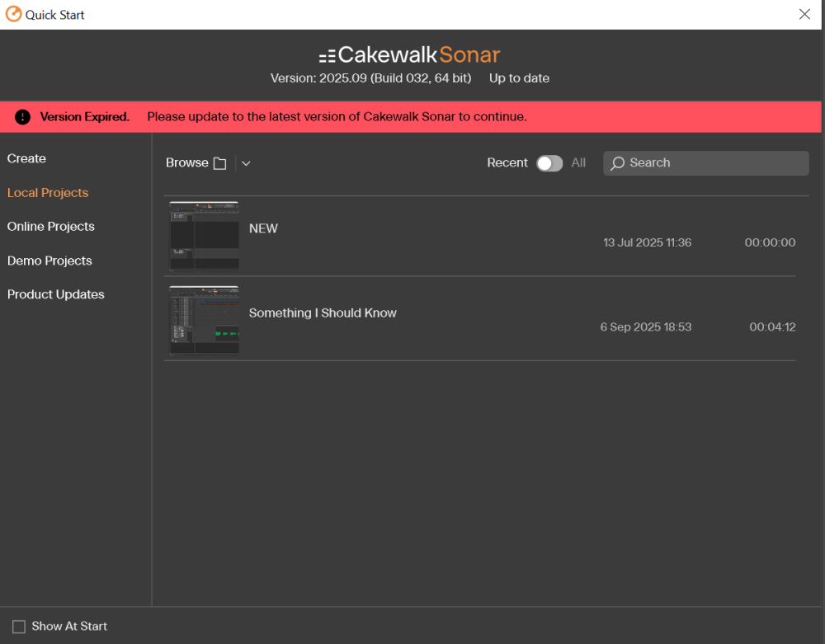Click the date 6 Sep 2025 18:53
The width and height of the screenshot is (825, 644).
point(646,327)
